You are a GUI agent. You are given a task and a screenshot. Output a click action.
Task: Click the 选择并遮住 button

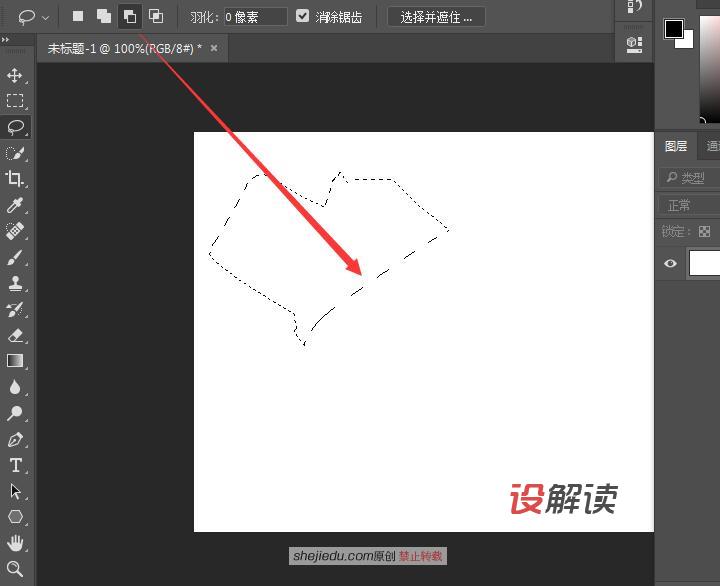tap(436, 17)
